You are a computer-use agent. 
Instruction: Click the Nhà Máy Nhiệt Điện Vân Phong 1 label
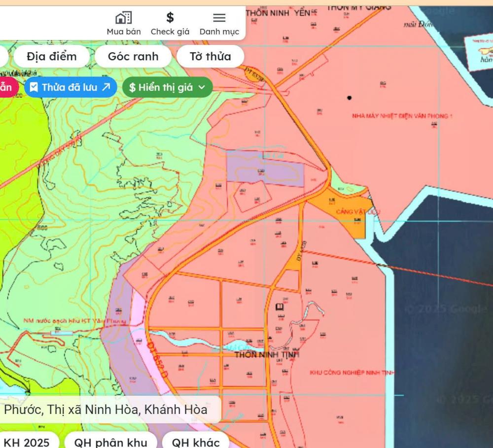tap(402, 116)
